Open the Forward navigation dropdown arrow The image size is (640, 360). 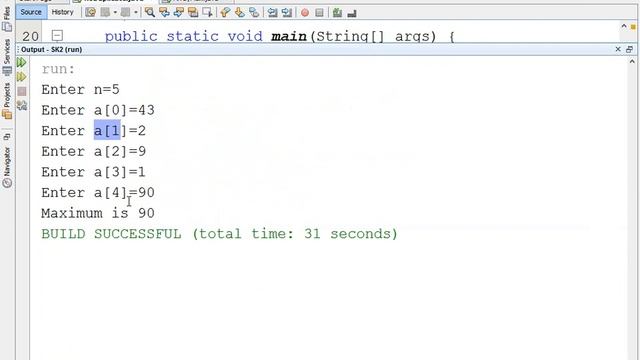pos(136,13)
